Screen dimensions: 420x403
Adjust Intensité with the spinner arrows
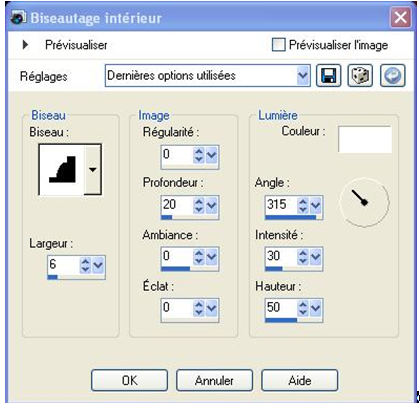tap(303, 257)
